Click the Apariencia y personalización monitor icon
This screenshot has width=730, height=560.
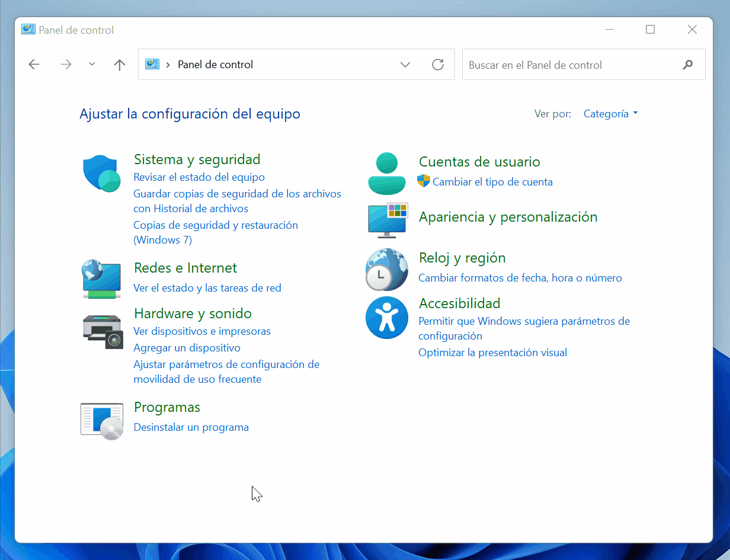[x=388, y=220]
